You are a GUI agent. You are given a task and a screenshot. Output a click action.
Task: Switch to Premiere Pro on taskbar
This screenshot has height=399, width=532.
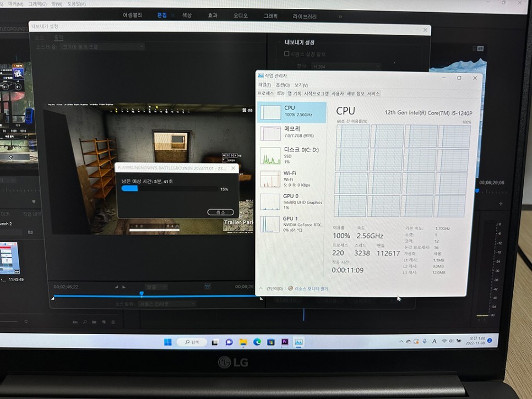click(x=285, y=342)
